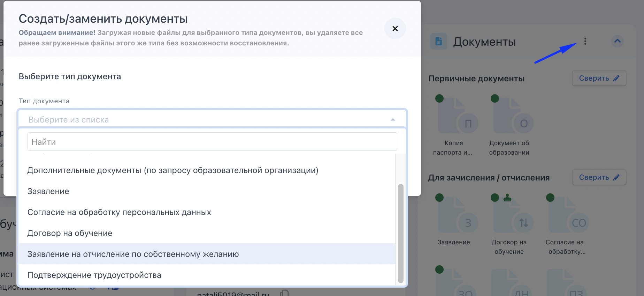This screenshot has height=296, width=644.
Task: Click Сверить for Первичные документы
Action: pyautogui.click(x=599, y=78)
